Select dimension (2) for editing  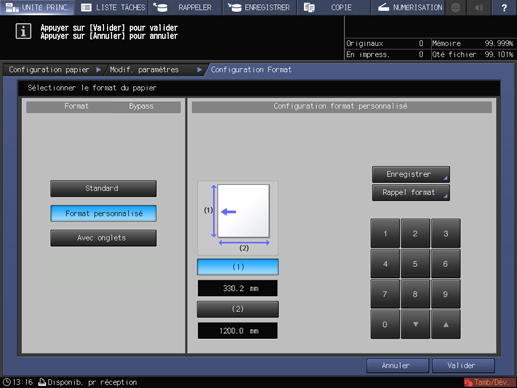[238, 309]
